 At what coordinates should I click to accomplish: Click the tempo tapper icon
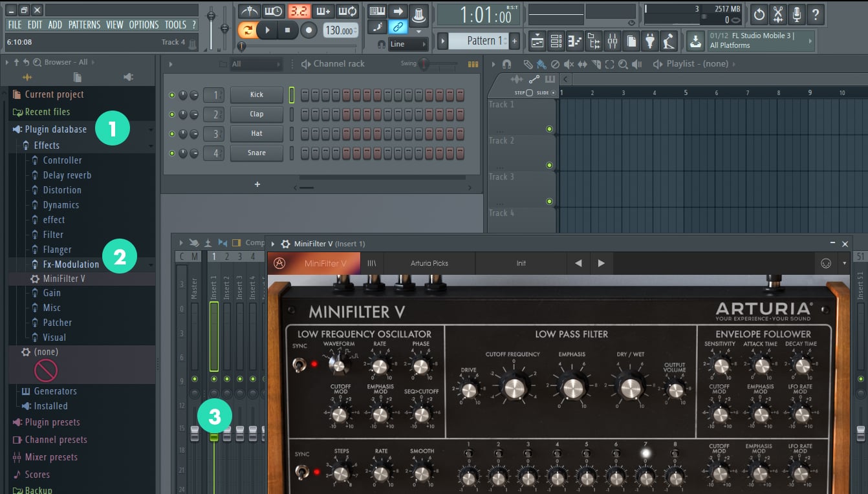668,41
